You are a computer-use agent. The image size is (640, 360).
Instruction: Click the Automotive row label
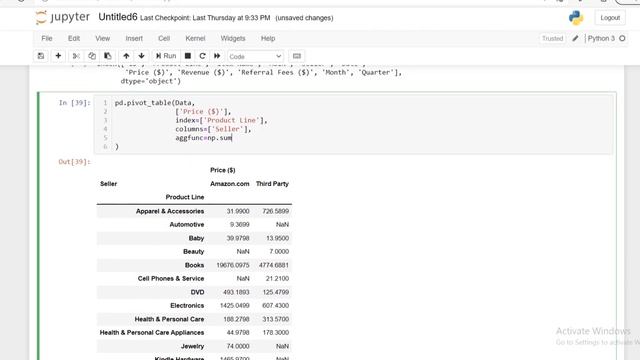[187, 224]
